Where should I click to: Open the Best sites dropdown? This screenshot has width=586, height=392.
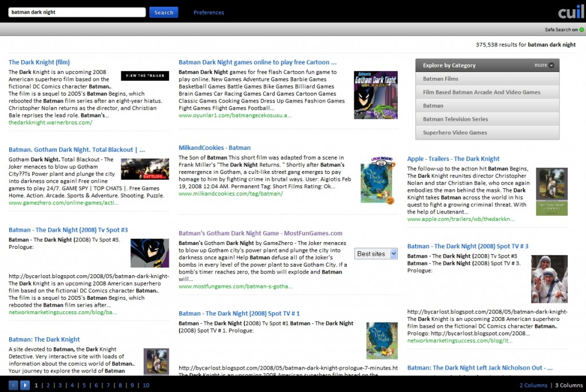tap(375, 254)
